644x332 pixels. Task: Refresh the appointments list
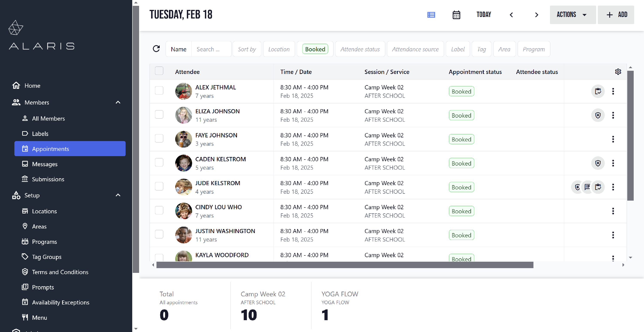click(x=156, y=49)
